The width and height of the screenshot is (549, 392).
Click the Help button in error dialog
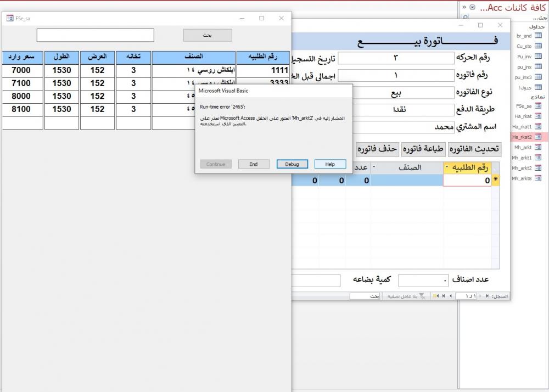pos(330,164)
